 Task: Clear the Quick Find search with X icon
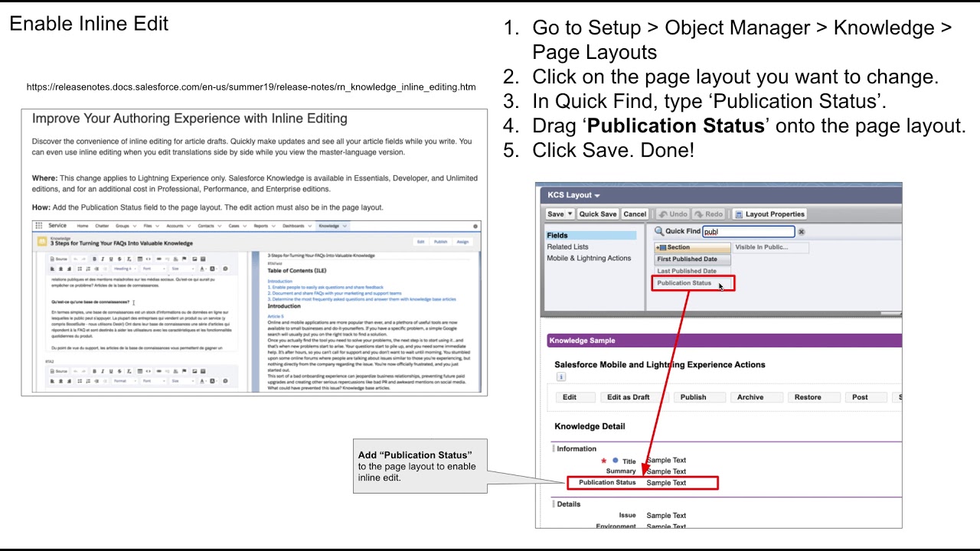(x=802, y=232)
